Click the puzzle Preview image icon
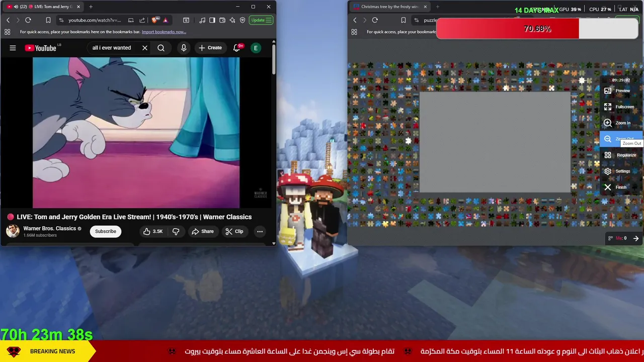Viewport: 644px width, 362px height. coord(608,90)
